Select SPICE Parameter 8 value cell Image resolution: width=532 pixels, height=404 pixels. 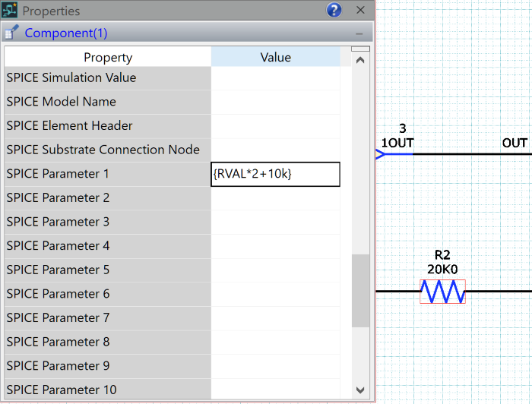[275, 342]
